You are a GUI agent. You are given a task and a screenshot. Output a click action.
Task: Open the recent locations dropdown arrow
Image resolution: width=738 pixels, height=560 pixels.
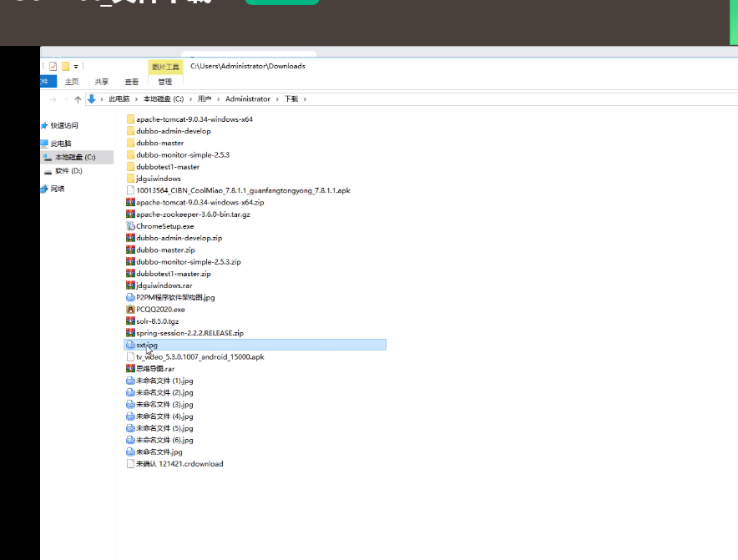(x=66, y=99)
